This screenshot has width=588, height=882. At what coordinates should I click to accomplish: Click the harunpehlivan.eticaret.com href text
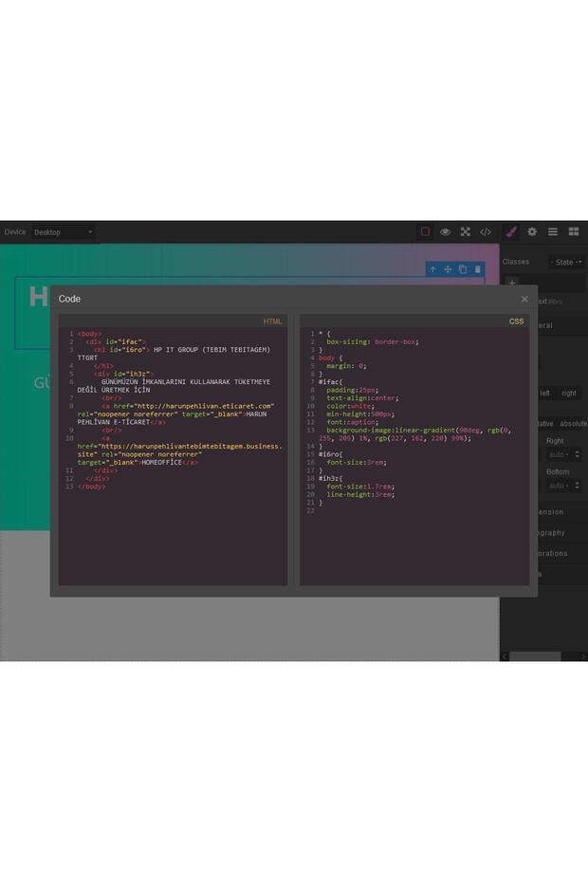coord(205,406)
